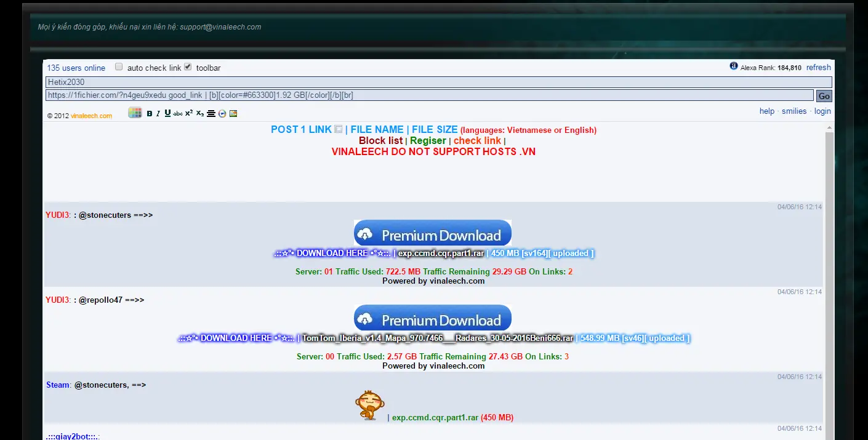This screenshot has width=868, height=440.
Task: Open the help link
Action: [767, 111]
